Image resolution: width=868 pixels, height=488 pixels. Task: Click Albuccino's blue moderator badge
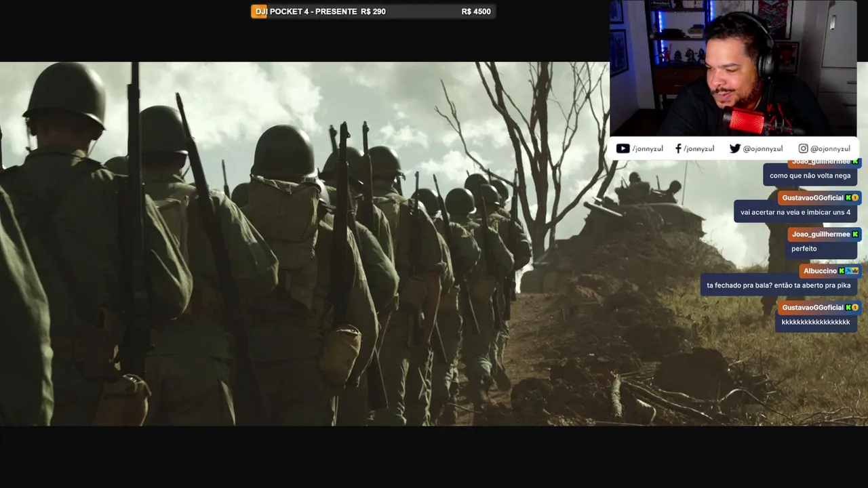coord(848,271)
